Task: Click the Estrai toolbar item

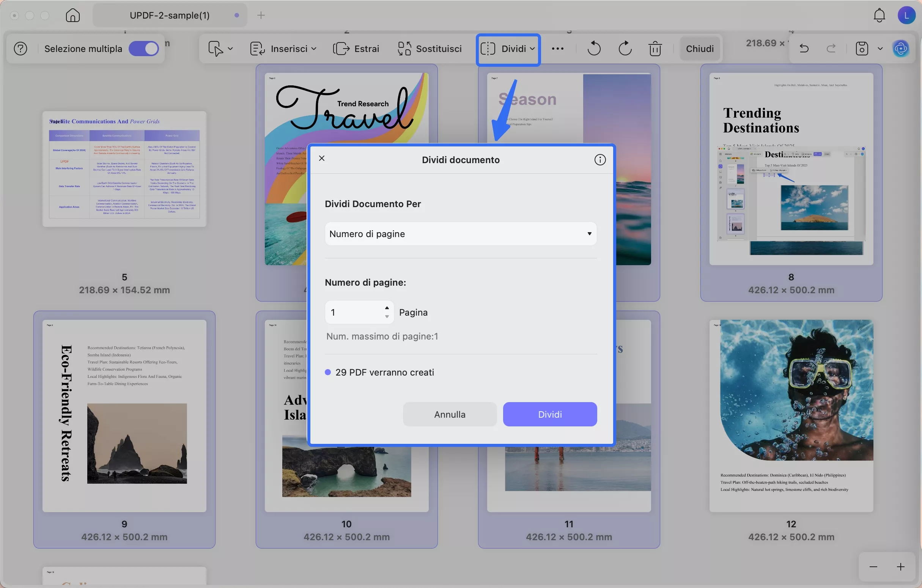Action: tap(356, 49)
